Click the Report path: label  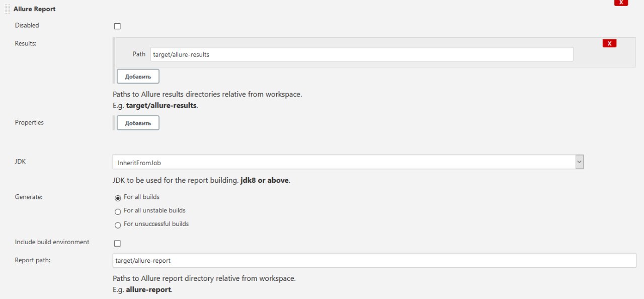pos(33,260)
